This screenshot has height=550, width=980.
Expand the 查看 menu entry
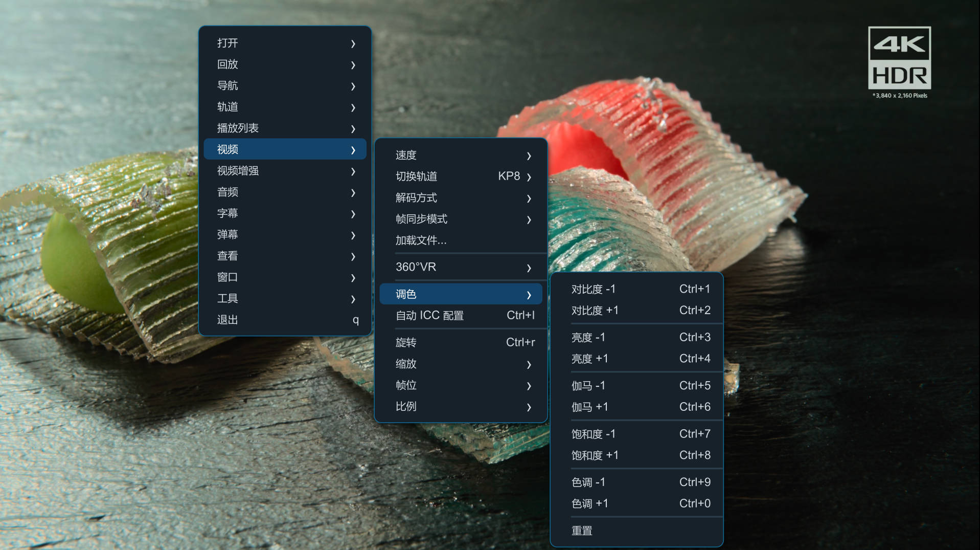(x=285, y=256)
